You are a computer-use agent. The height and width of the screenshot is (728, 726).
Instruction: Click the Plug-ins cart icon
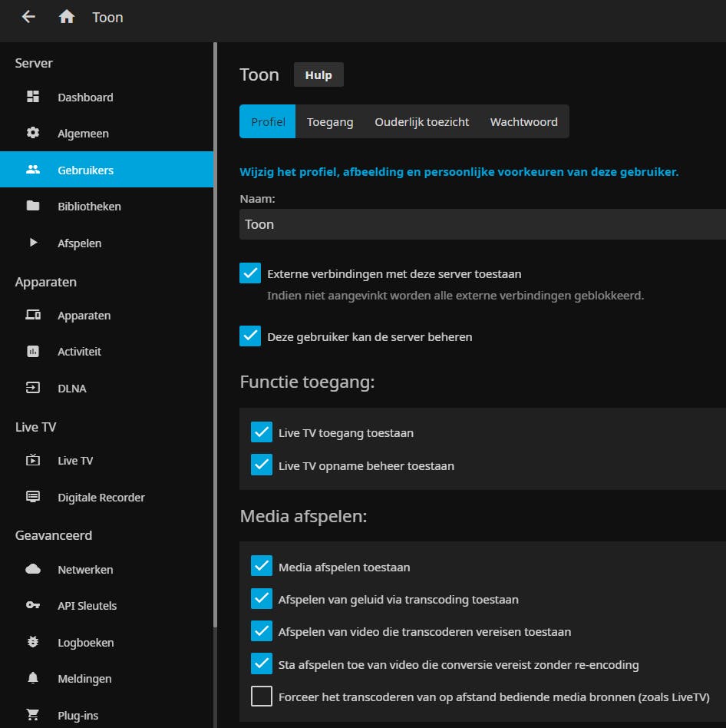33,715
